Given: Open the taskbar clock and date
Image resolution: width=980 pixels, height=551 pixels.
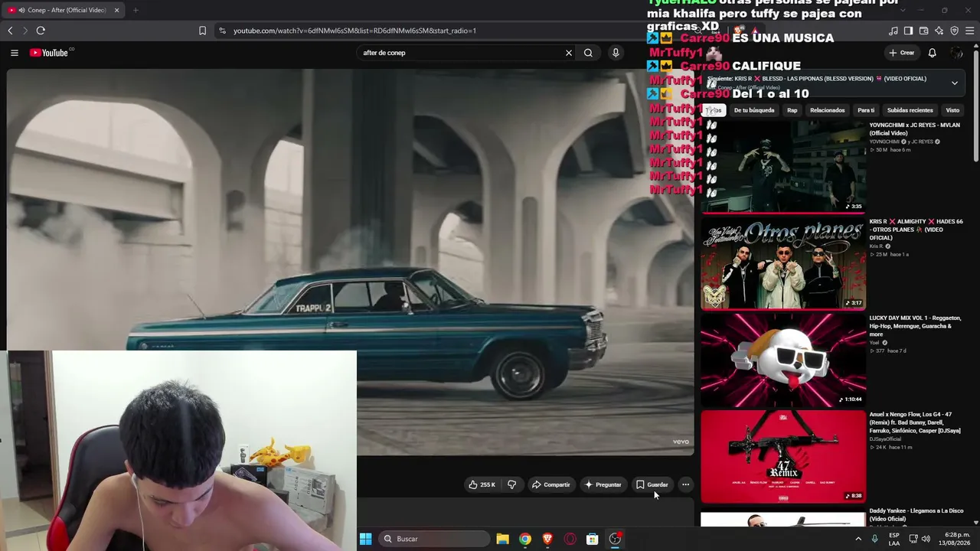Looking at the screenshot, I should pos(955,539).
